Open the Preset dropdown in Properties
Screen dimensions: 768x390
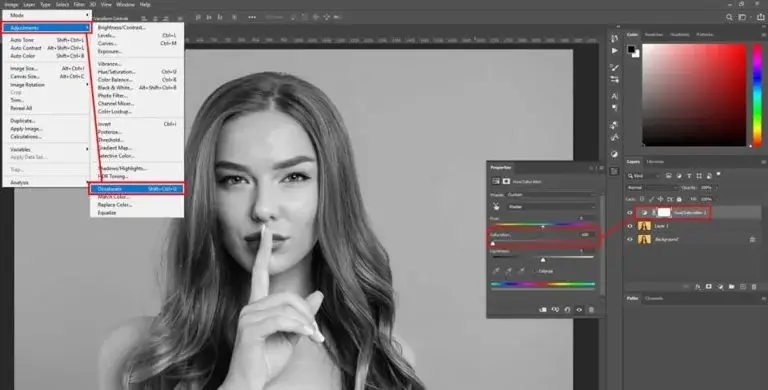551,195
